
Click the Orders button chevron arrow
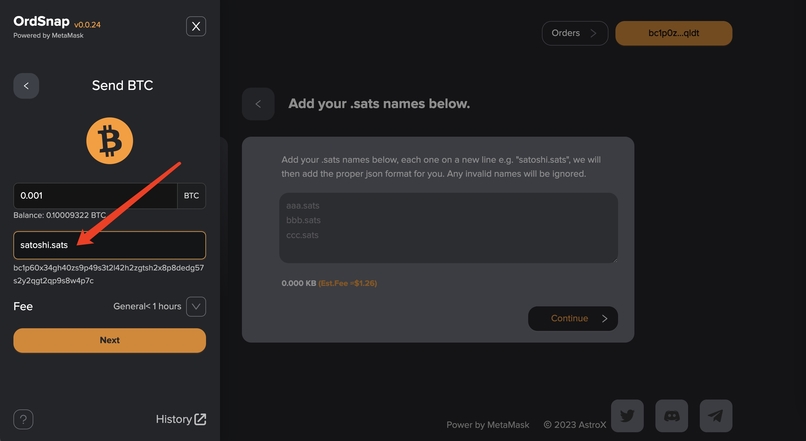click(593, 33)
